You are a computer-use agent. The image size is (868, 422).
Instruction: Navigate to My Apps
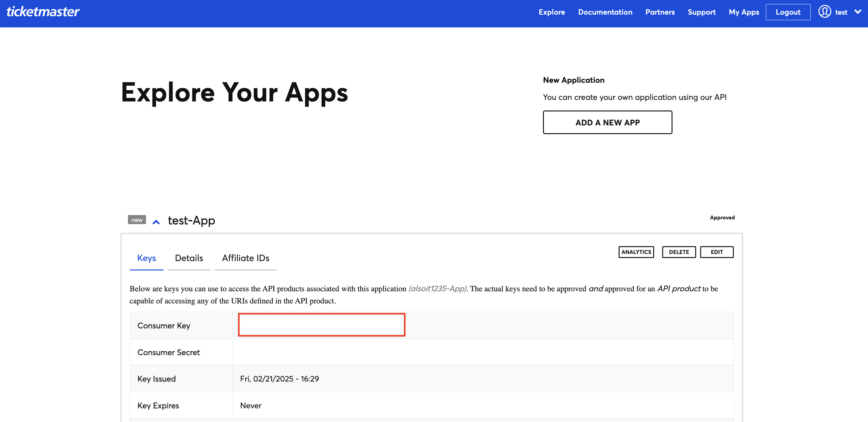tap(744, 12)
